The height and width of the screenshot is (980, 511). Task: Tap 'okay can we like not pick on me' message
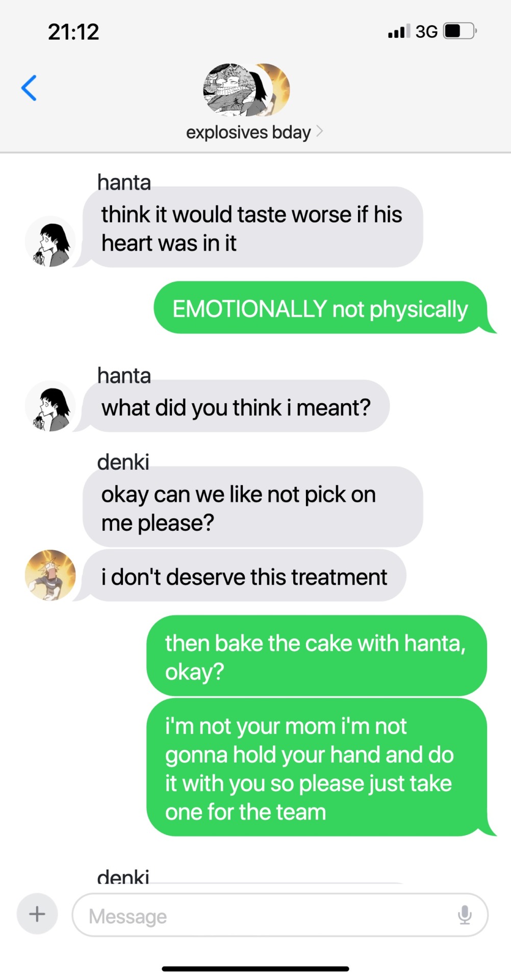[253, 506]
